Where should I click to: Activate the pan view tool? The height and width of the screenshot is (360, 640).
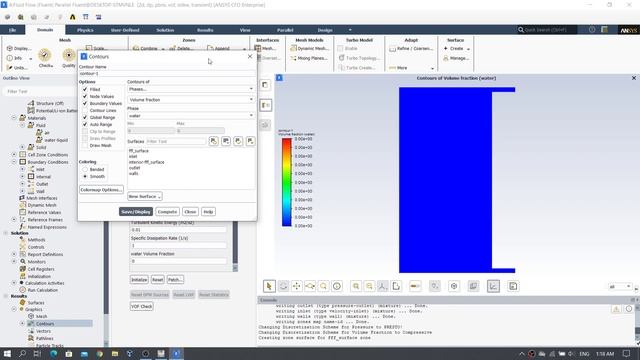tap(297, 286)
